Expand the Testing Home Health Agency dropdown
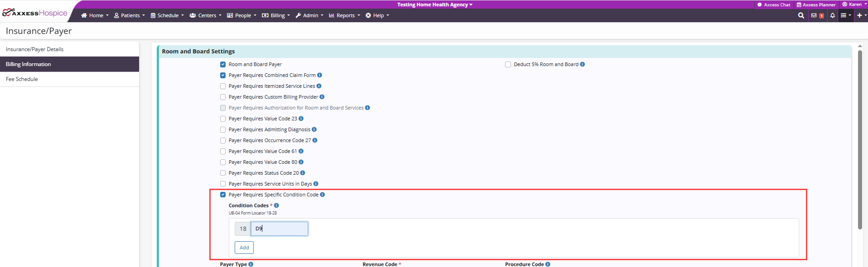The height and width of the screenshot is (267, 868). pos(434,5)
